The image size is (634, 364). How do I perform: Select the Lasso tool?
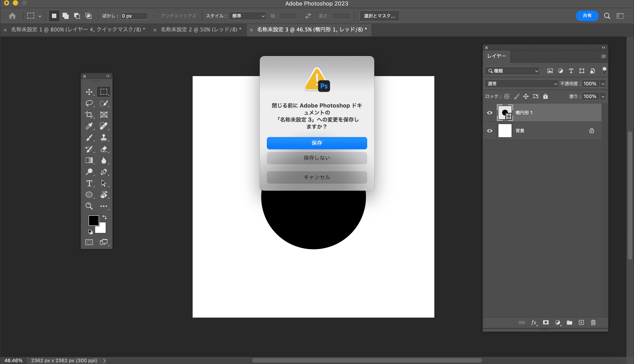click(89, 103)
